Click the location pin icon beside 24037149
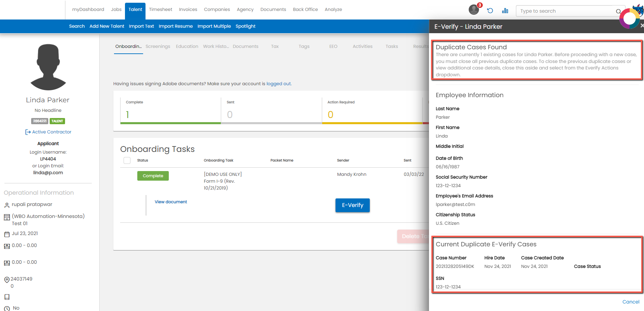The height and width of the screenshot is (311, 644). (x=7, y=280)
